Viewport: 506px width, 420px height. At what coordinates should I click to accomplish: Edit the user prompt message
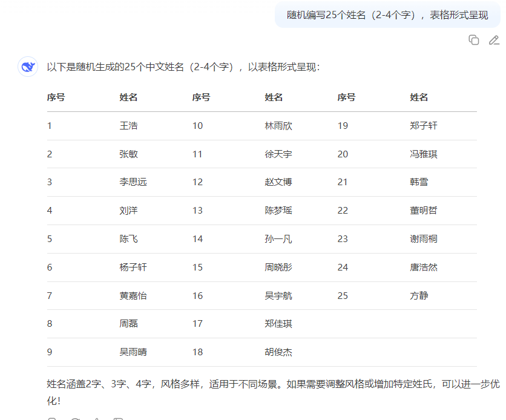494,40
